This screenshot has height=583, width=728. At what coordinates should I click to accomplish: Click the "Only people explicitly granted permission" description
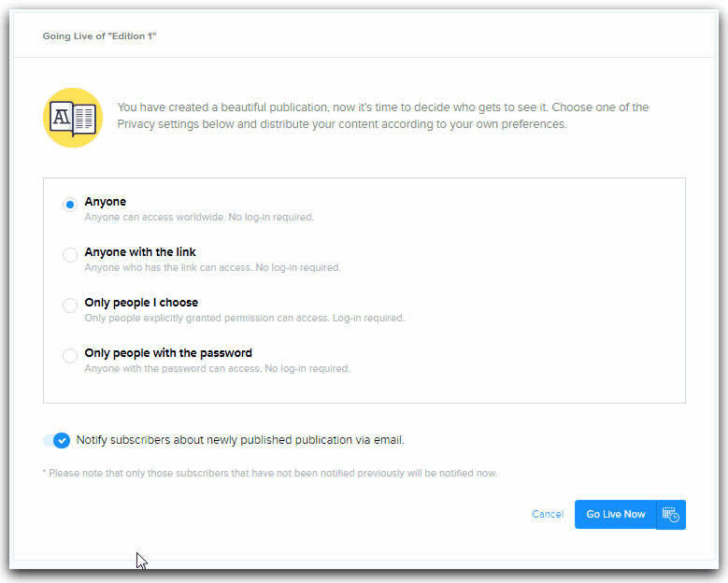244,319
